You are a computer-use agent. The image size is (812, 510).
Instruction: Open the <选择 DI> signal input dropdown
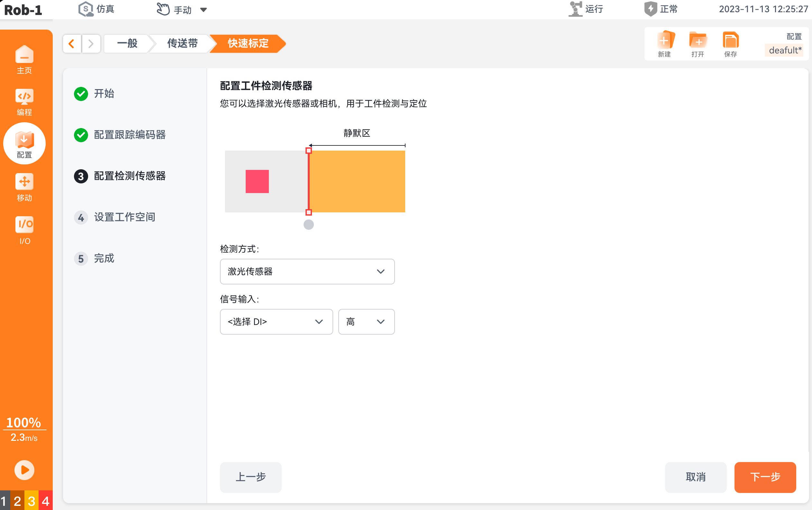point(276,322)
